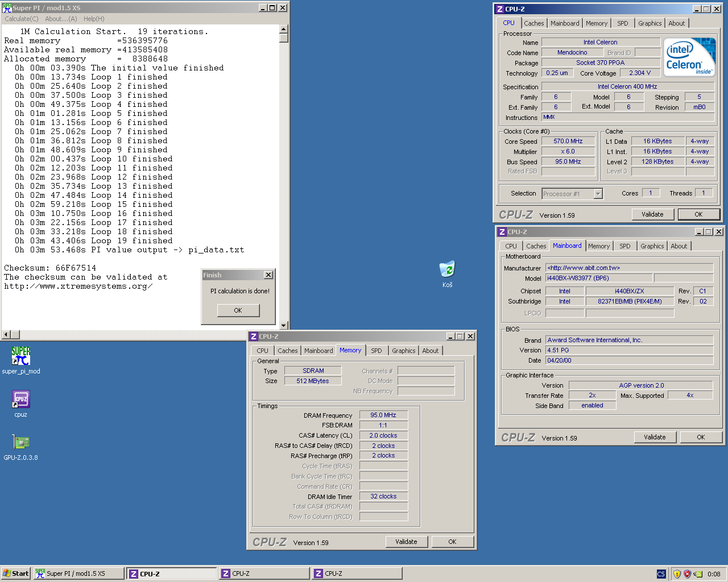The image size is (728, 582).
Task: Select CPU tab in Mainboard CPU-Z window
Action: (511, 246)
